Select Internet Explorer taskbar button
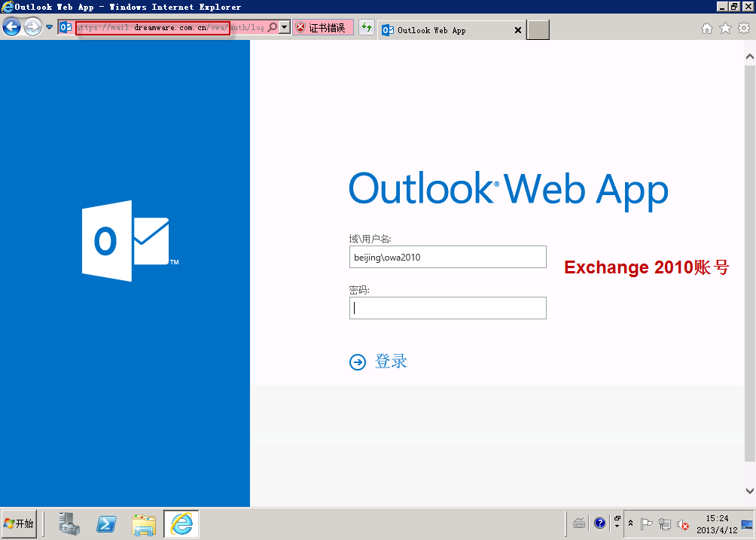 tap(181, 524)
